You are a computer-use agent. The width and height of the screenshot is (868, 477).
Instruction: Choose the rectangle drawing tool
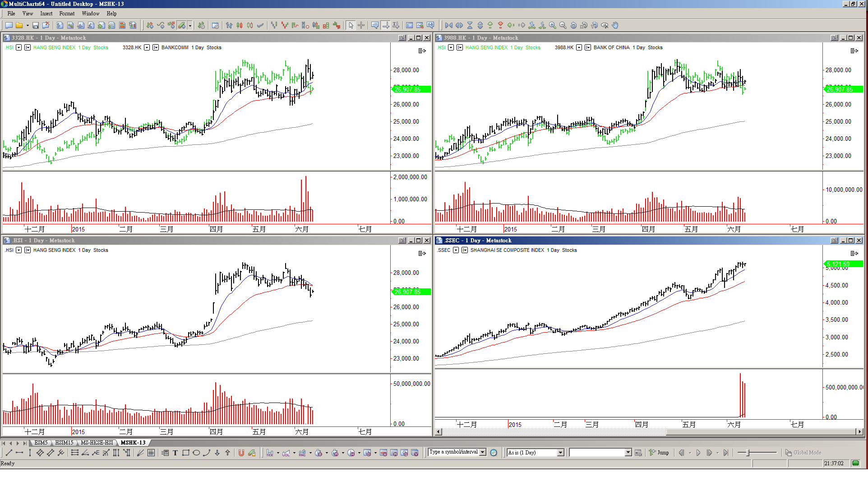click(x=185, y=453)
